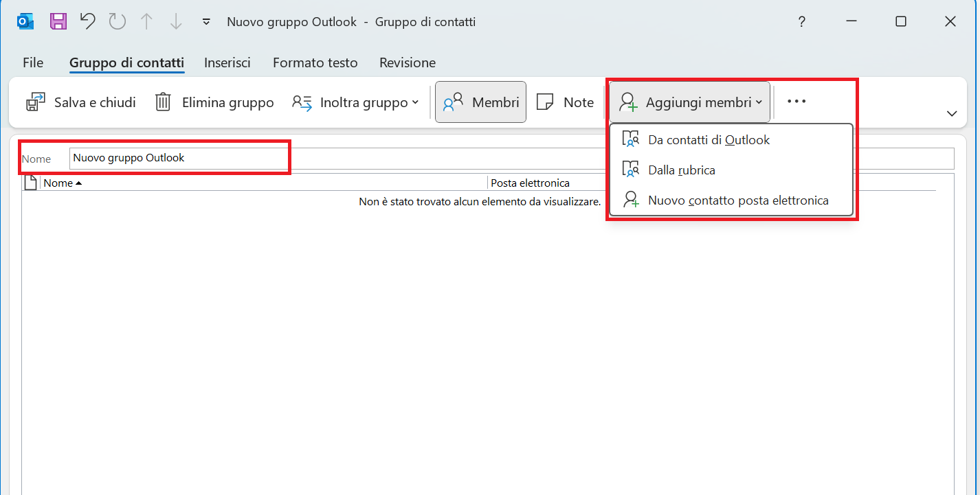Open the Help question mark

(801, 22)
